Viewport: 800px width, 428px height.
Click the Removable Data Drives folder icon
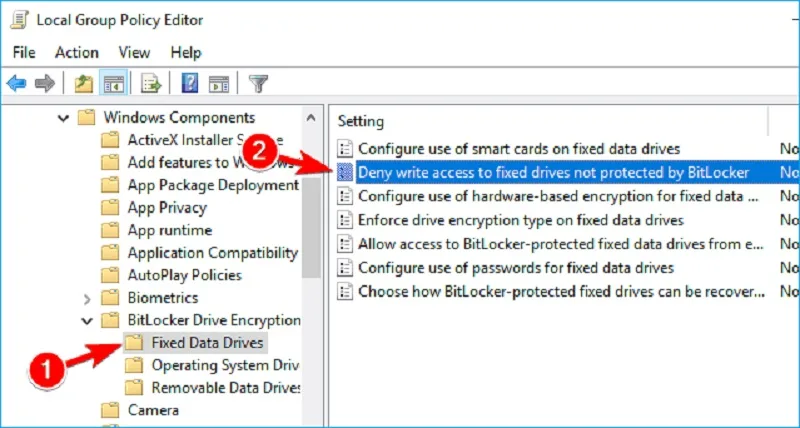point(134,388)
